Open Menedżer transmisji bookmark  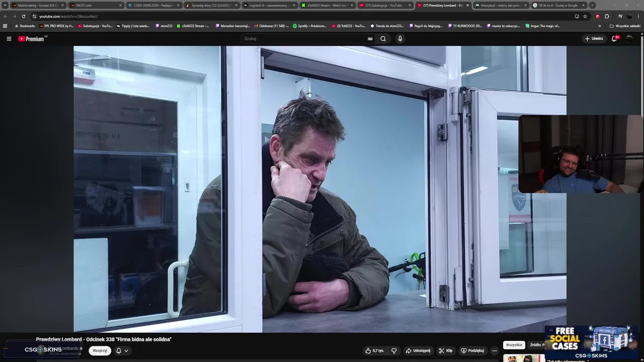click(x=232, y=26)
